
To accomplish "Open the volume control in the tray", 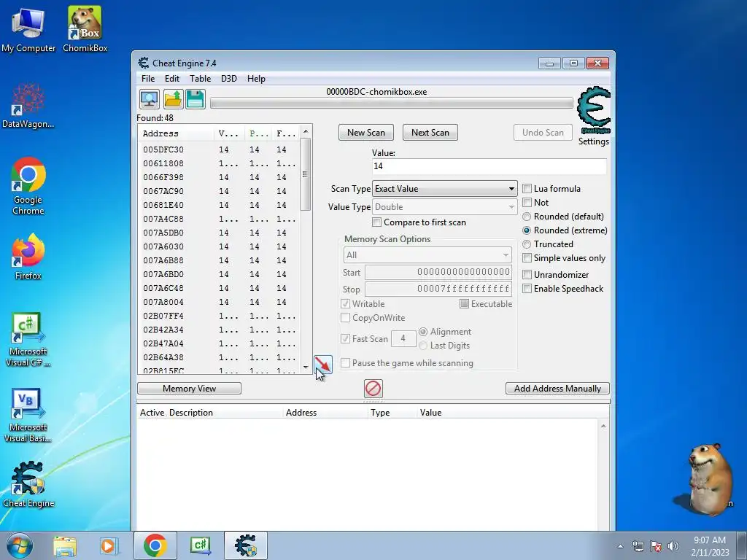I will click(x=673, y=546).
